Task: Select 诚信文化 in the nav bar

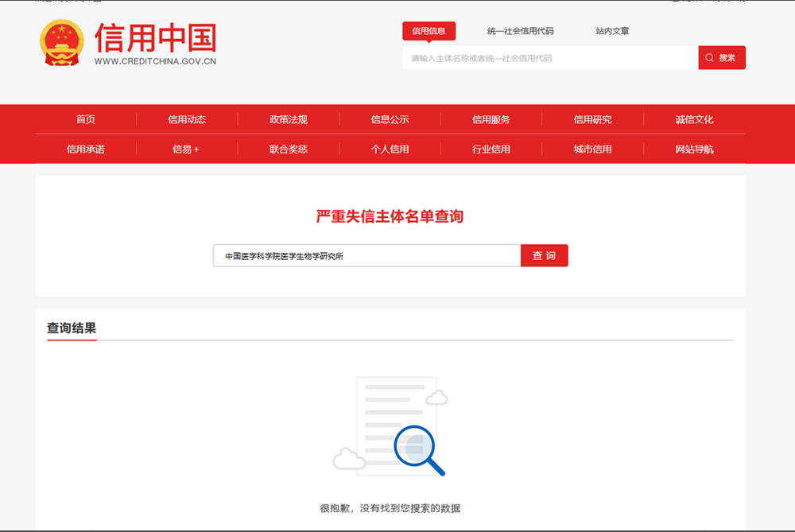Action: click(x=694, y=119)
